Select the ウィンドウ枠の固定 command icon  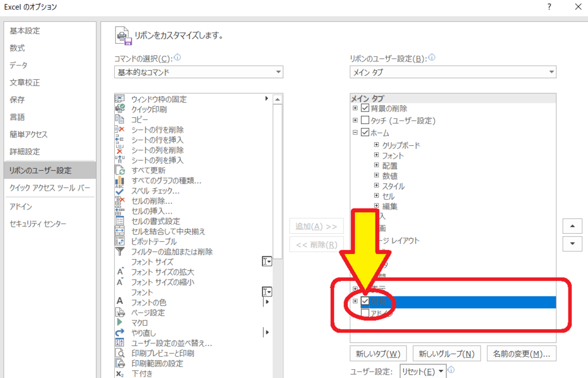tap(119, 99)
